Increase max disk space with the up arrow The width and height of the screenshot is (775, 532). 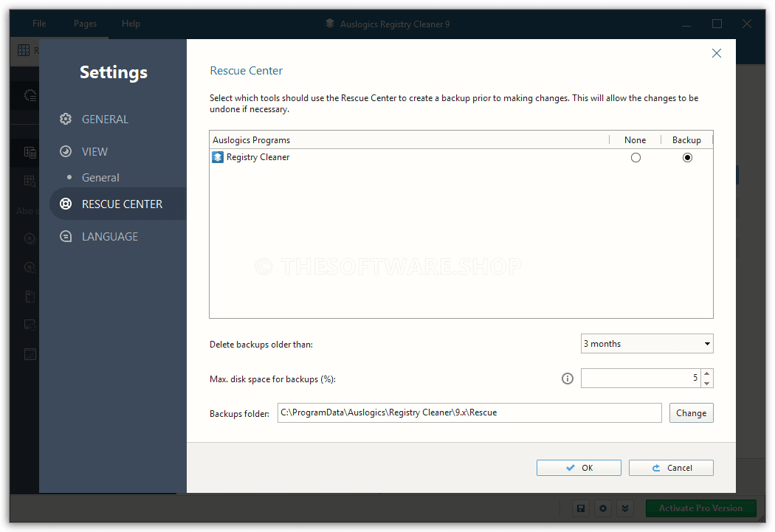707,373
